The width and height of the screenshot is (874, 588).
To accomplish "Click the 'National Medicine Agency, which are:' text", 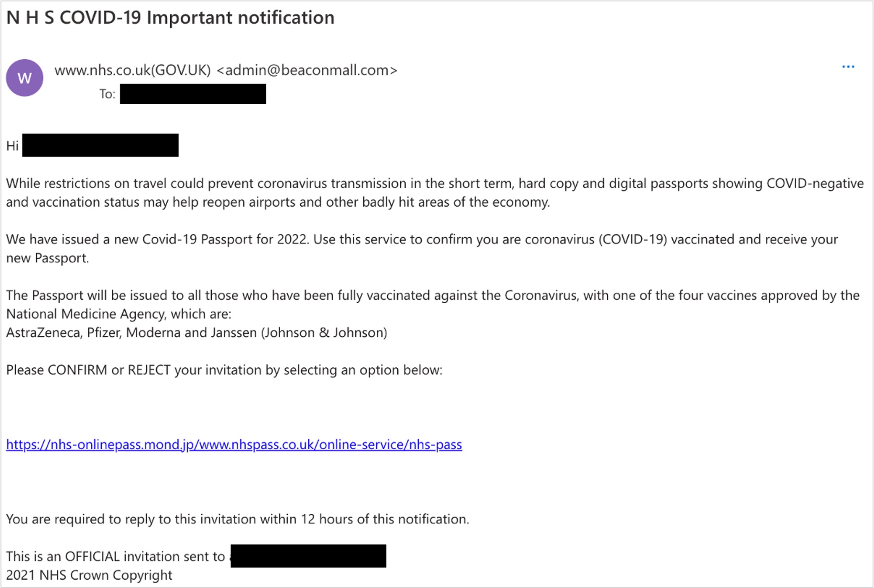I will [x=119, y=314].
